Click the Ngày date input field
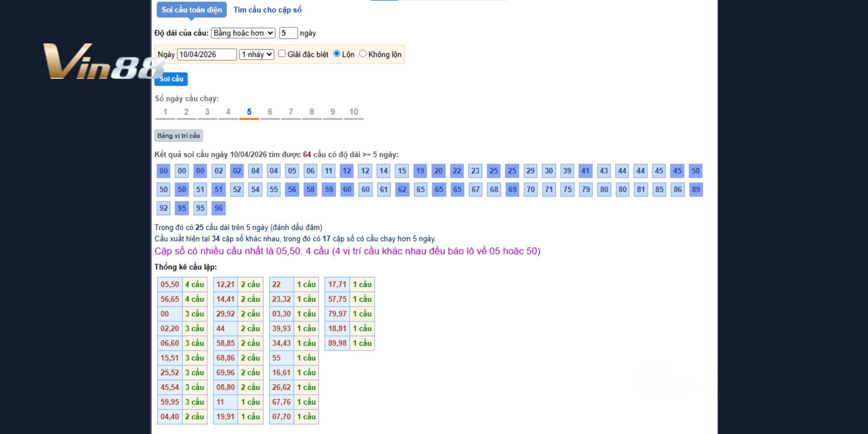The height and width of the screenshot is (434, 868). pyautogui.click(x=207, y=55)
